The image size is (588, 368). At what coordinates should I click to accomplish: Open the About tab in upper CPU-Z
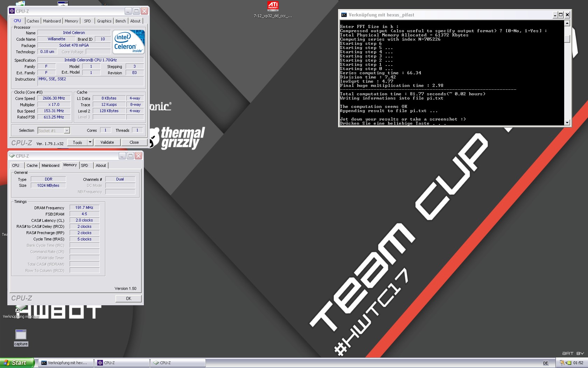point(135,21)
